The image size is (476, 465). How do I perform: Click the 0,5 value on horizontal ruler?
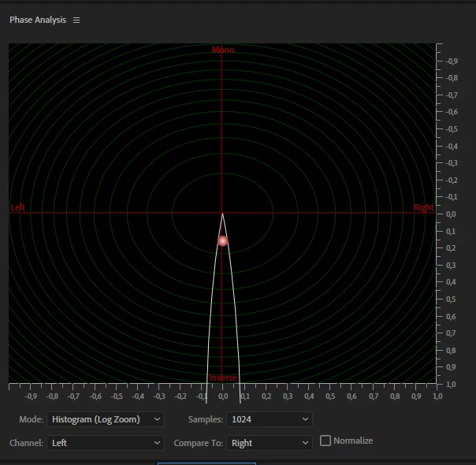point(330,396)
